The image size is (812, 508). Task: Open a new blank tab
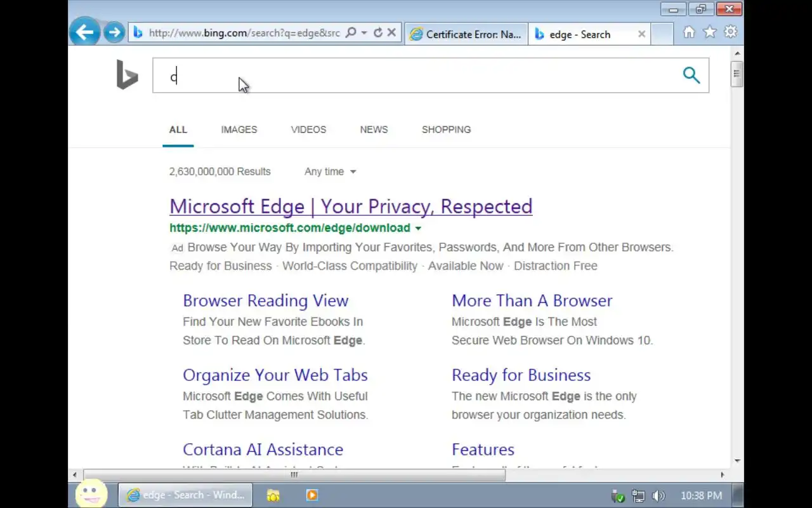pyautogui.click(x=662, y=34)
